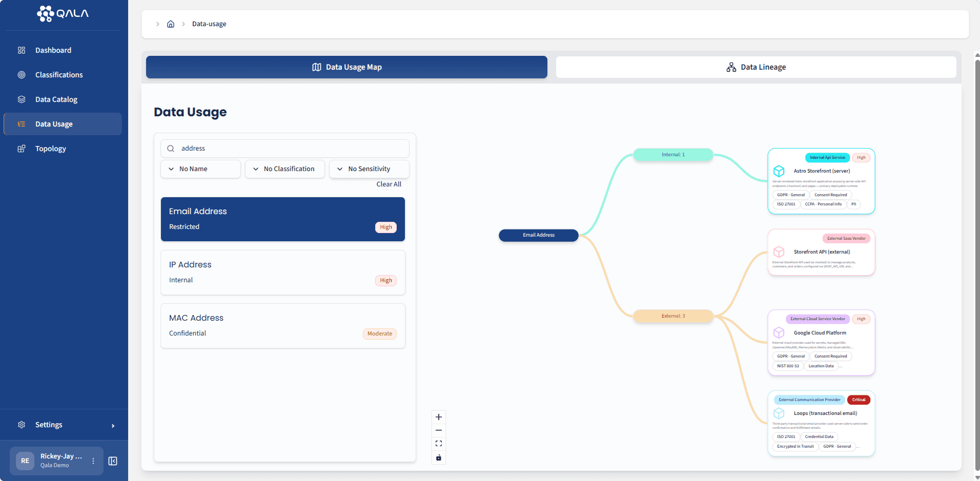Click the Qala logo
This screenshot has width=980, height=481.
[x=63, y=14]
